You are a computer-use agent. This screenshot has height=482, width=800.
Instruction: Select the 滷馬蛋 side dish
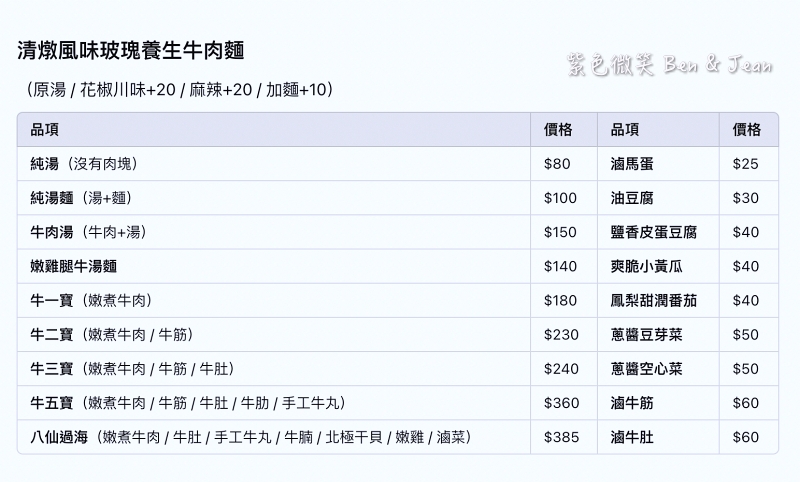pyautogui.click(x=632, y=164)
